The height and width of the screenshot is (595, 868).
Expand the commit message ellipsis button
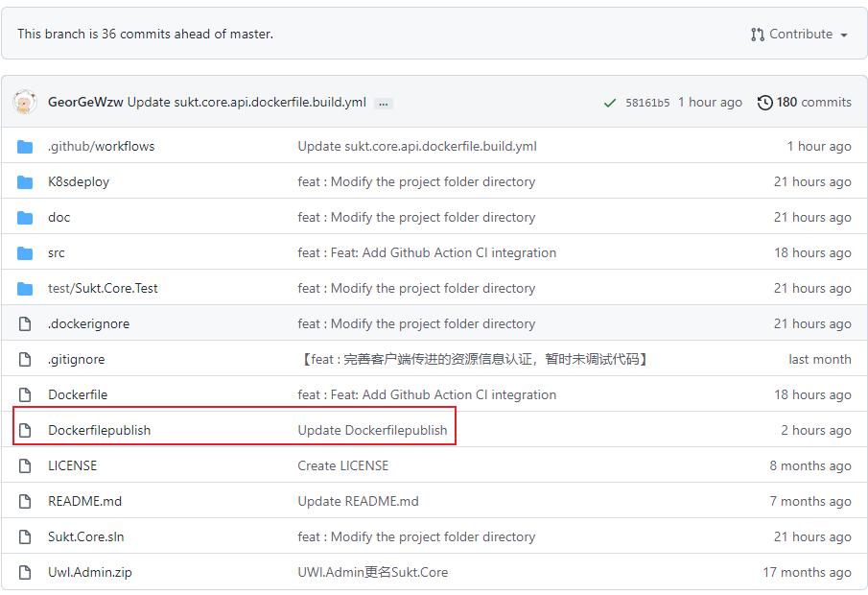pyautogui.click(x=383, y=103)
